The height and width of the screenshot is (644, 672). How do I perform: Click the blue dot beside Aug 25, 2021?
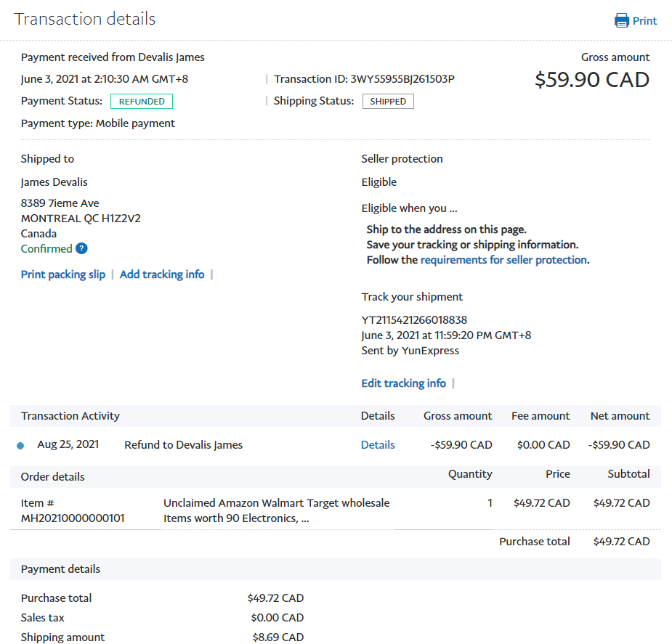(x=20, y=446)
